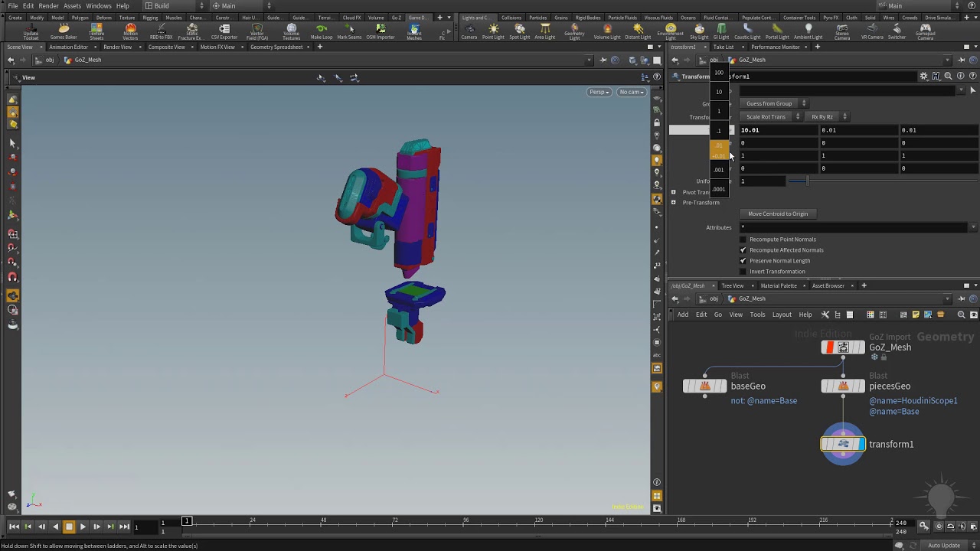Toggle Auto Update mode in status bar
The width and height of the screenshot is (980, 551).
943,546
